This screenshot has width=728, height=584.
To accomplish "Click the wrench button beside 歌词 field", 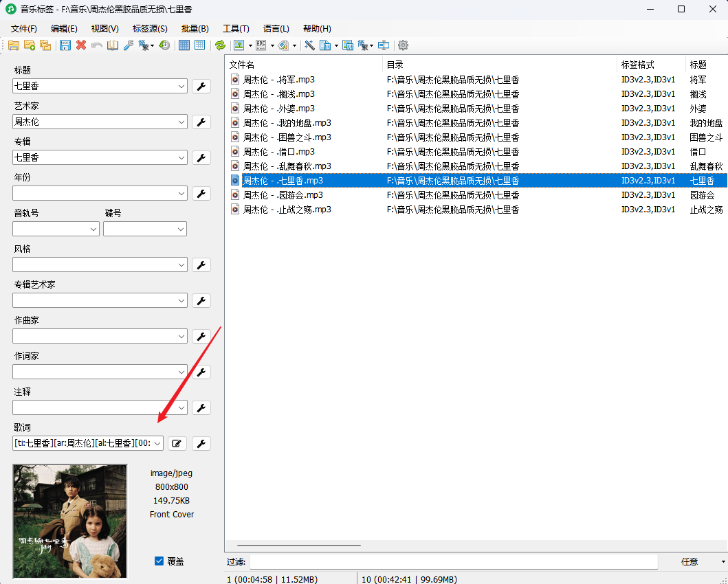I will (x=201, y=443).
